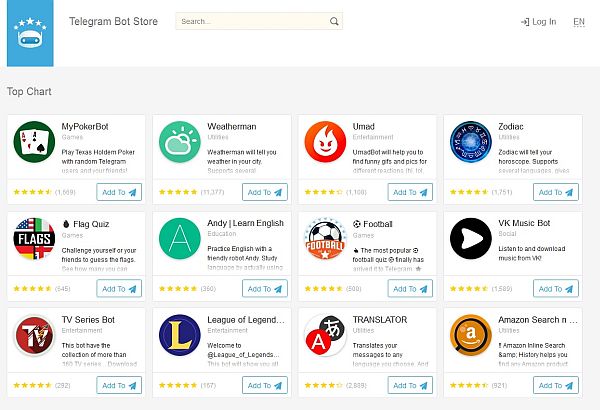Open the Football soccer ball icon
Viewport: 600px width, 410px height.
325,239
